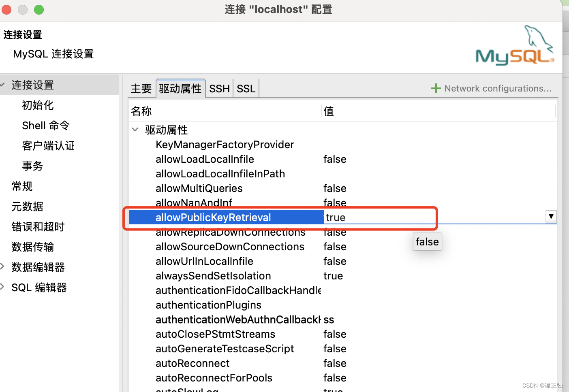Edit the allowPublicKeyRetrieval value field showing true
This screenshot has height=392, width=569.
pos(434,217)
